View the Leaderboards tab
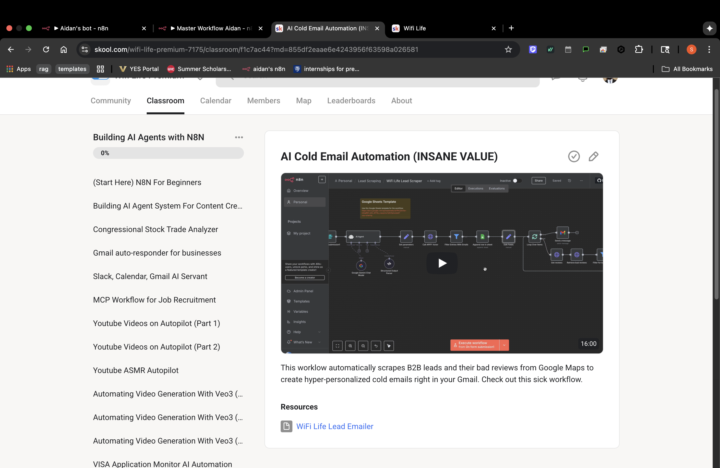The height and width of the screenshot is (468, 720). (351, 101)
